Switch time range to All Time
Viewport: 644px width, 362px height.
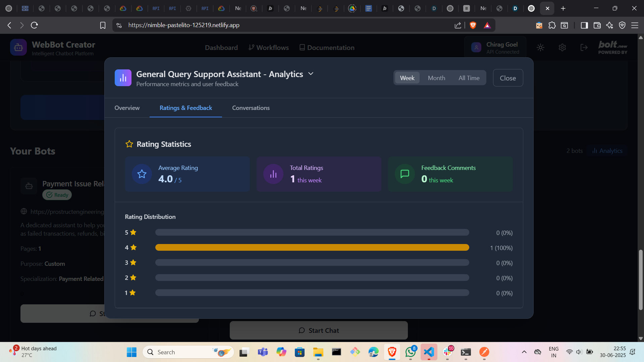pyautogui.click(x=469, y=78)
